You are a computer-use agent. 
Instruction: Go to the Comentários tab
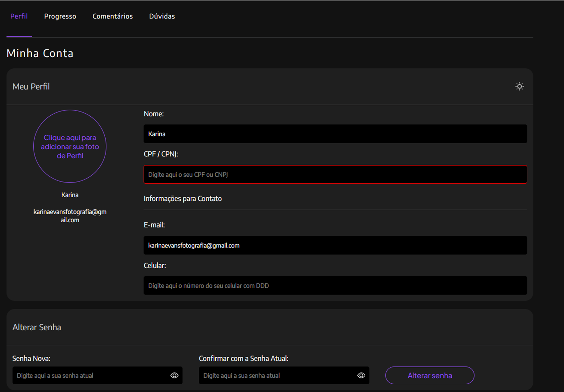(x=113, y=16)
